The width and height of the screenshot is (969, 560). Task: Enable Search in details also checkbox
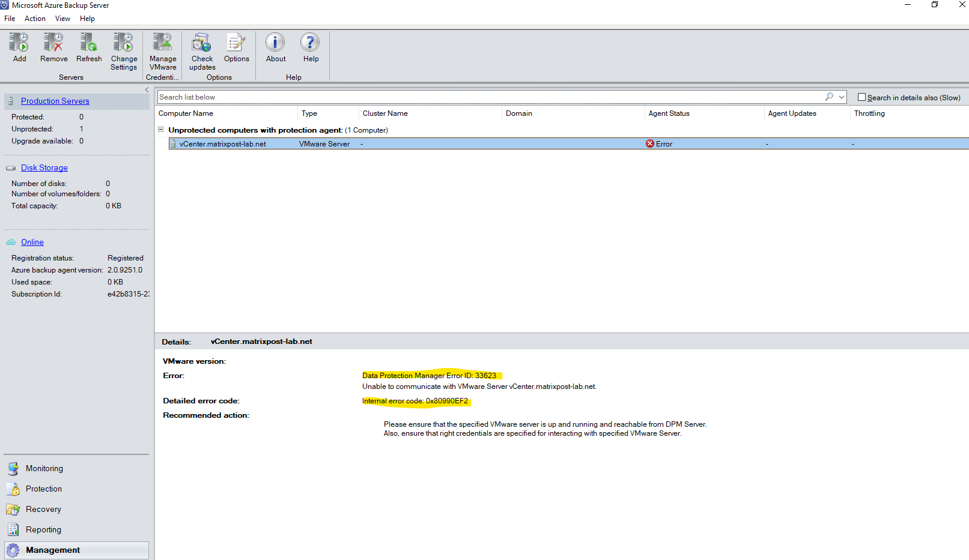tap(861, 97)
